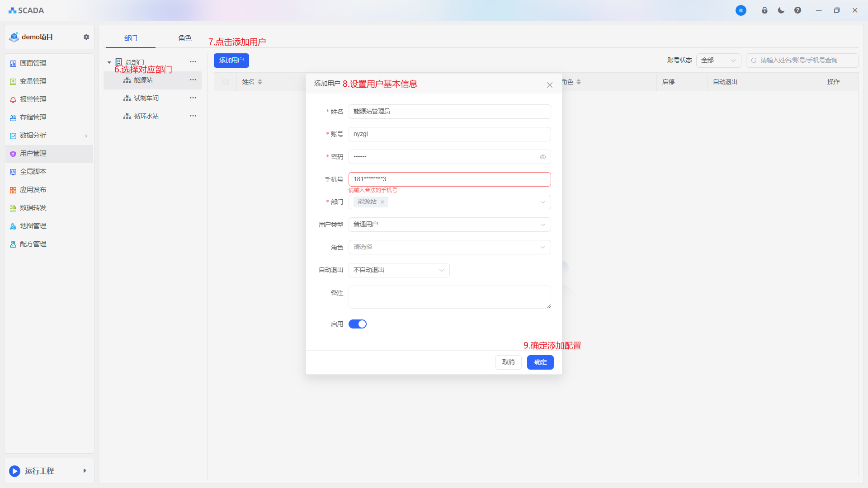Open 报警管理 in the sidebar

(x=33, y=99)
